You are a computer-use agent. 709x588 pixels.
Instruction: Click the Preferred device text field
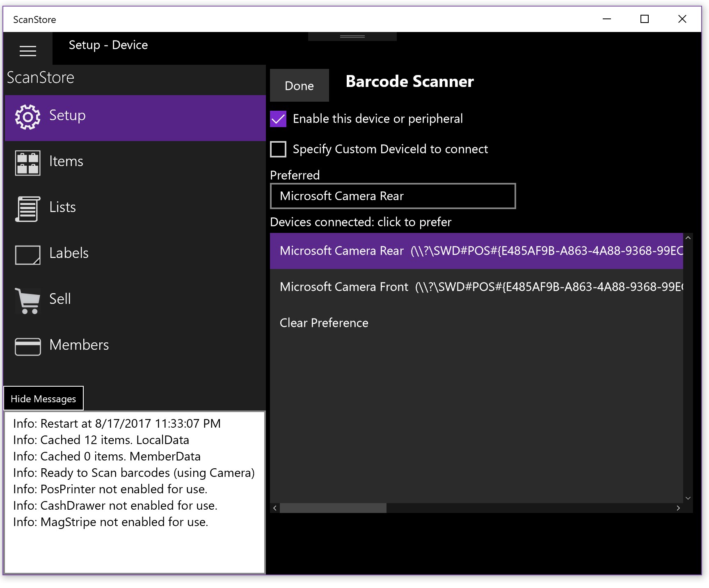tap(393, 196)
